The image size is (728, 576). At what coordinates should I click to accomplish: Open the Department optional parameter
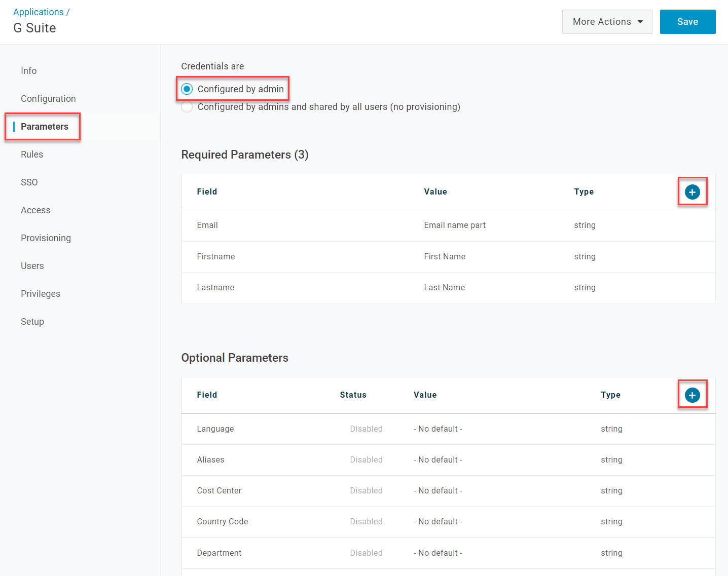[x=448, y=553]
